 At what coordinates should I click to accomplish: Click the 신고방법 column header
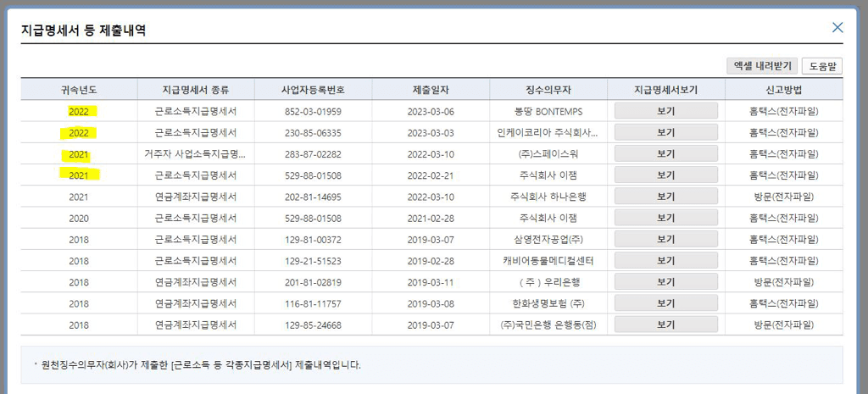click(x=784, y=90)
